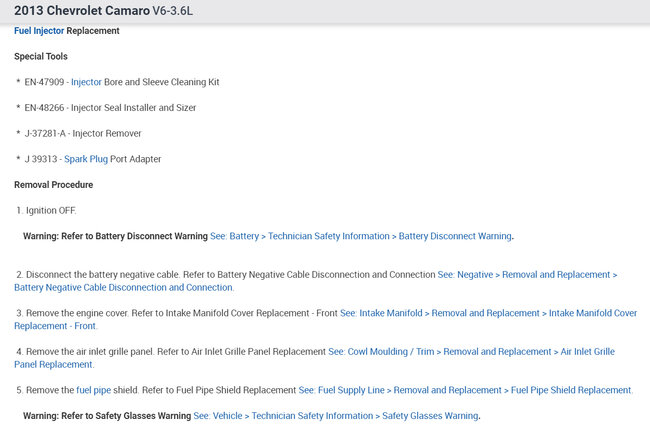This screenshot has height=439, width=650.
Task: Click the Injector link in EN-47909 tool line
Action: tap(86, 82)
